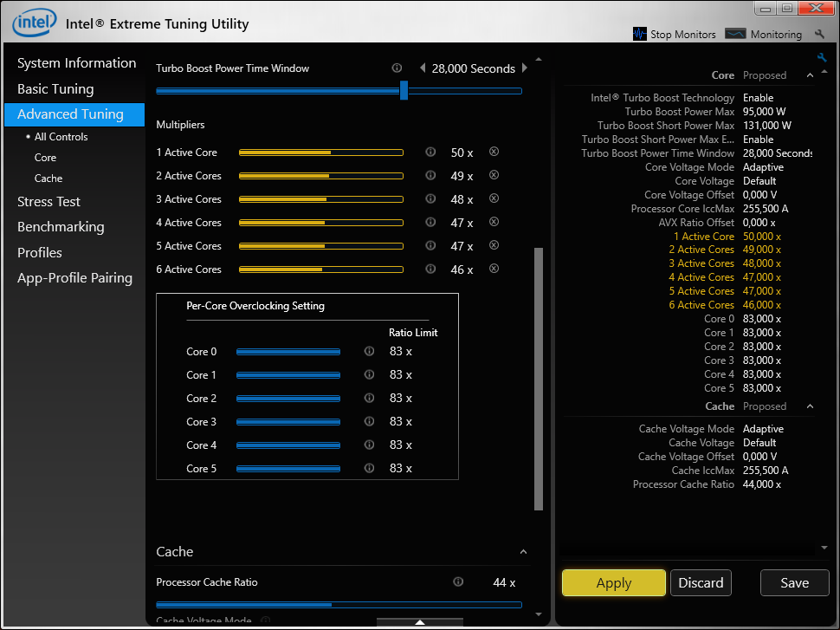Show info icon for 3 Active Cores
Screen dimensions: 840x630
[x=430, y=198]
